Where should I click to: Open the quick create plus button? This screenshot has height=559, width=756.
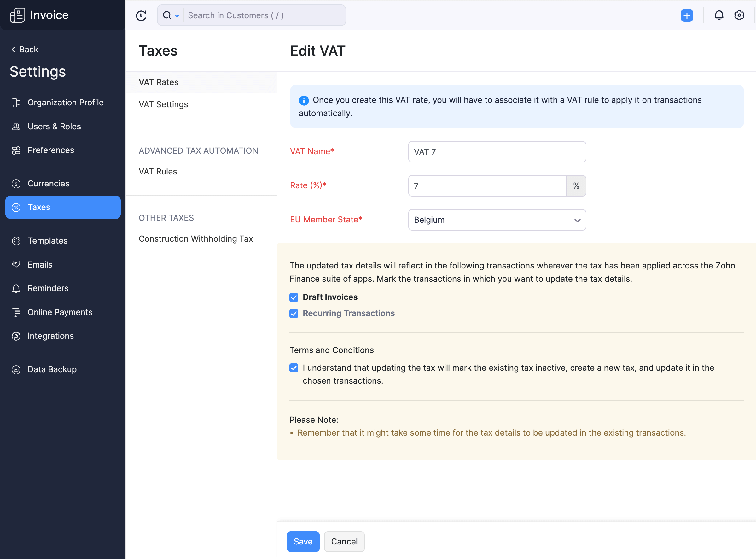[686, 15]
